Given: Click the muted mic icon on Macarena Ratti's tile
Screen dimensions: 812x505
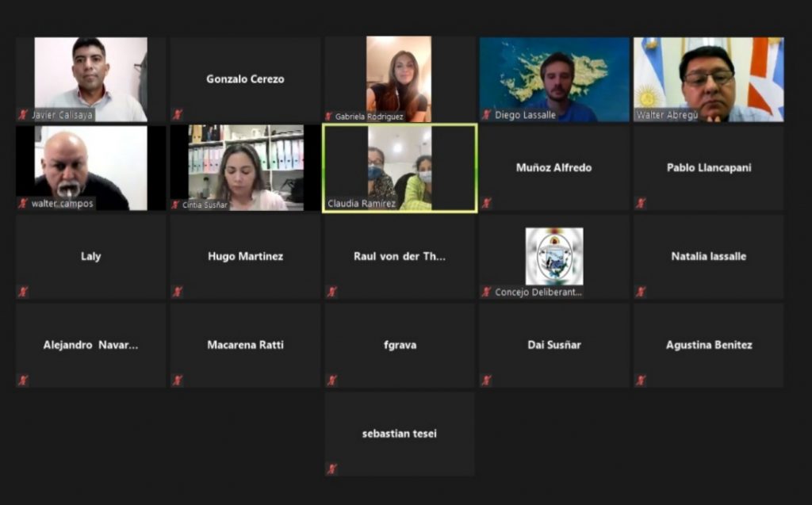Looking at the screenshot, I should [x=178, y=381].
